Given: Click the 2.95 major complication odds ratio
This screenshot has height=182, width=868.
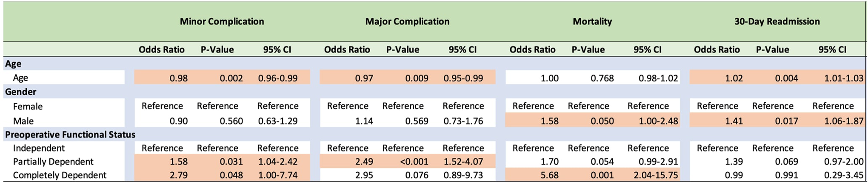Looking at the screenshot, I should [364, 175].
